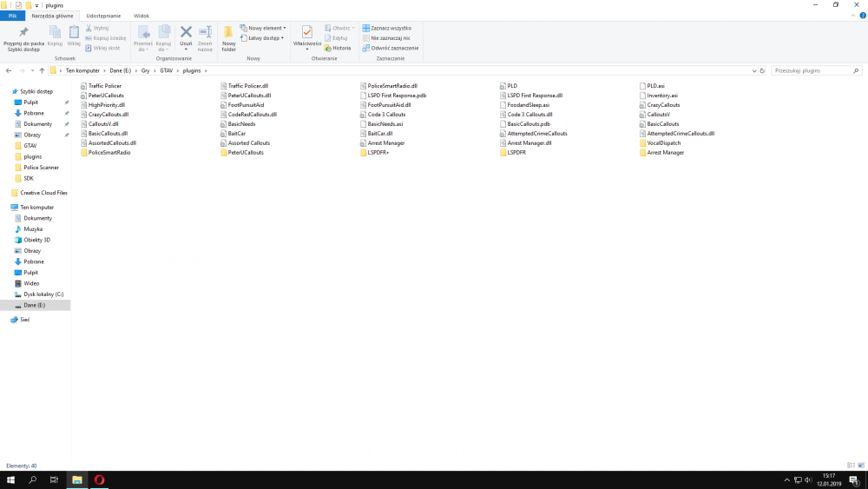Expand the subfolder chevron after plugins in the path
Image resolution: width=868 pixels, height=489 pixels.
[206, 71]
